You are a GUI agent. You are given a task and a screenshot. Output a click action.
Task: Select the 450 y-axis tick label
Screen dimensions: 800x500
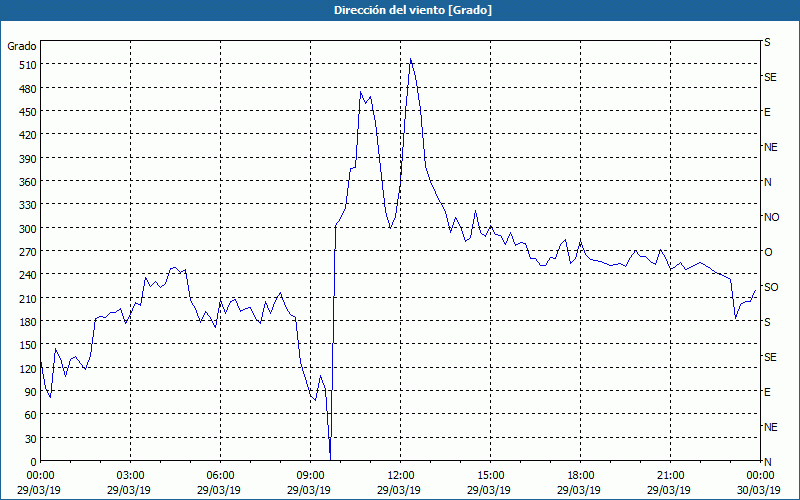tap(28, 112)
